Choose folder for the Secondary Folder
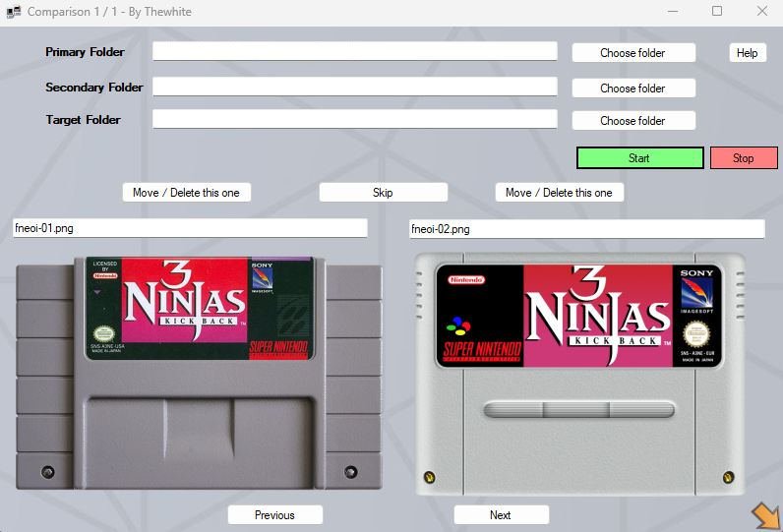This screenshot has height=532, width=783. (x=633, y=89)
